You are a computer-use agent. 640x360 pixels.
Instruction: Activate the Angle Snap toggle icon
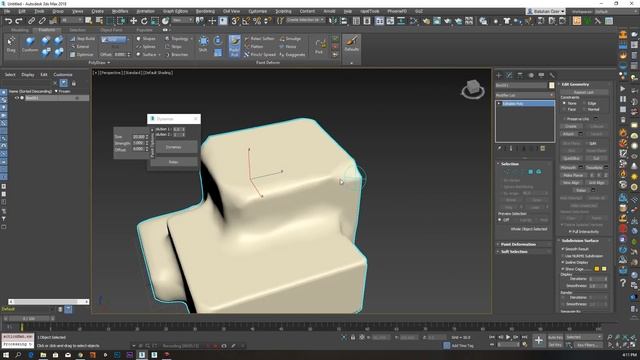246,21
